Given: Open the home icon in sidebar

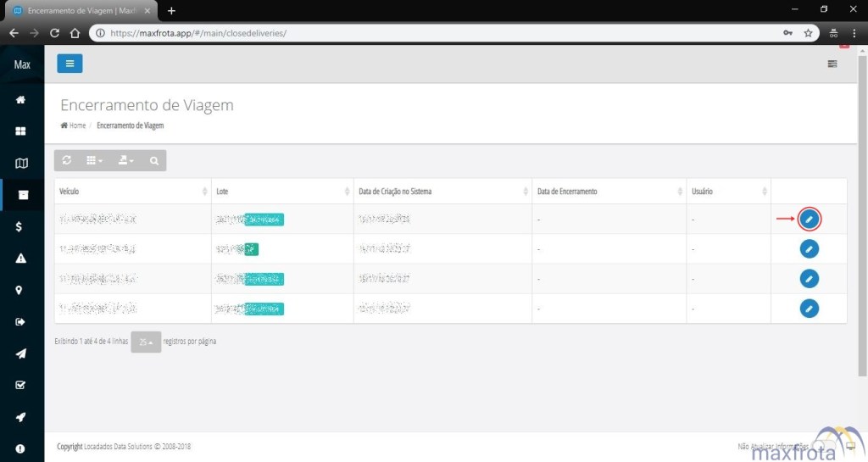Looking at the screenshot, I should (21, 100).
